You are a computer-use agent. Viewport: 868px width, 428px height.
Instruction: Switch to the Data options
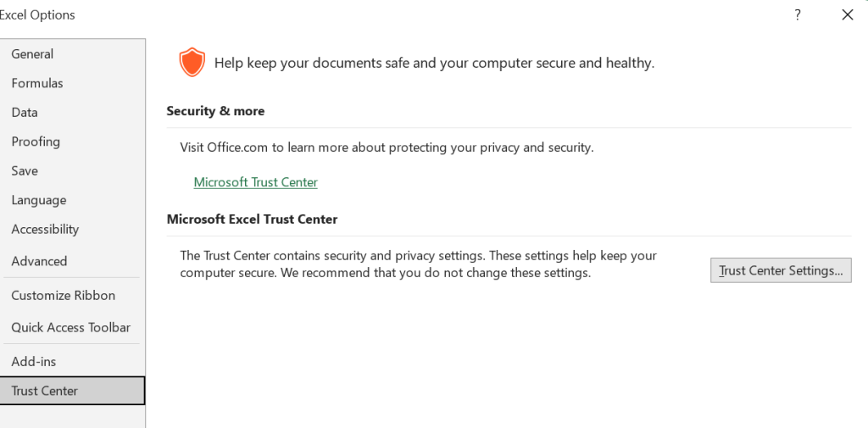(x=25, y=113)
